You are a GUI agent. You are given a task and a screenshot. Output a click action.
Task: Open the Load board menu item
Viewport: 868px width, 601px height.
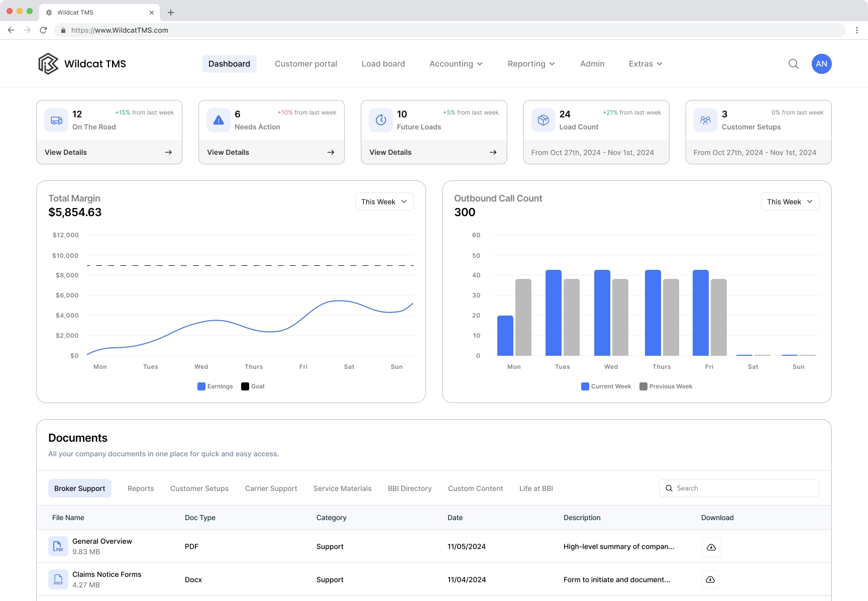(383, 64)
